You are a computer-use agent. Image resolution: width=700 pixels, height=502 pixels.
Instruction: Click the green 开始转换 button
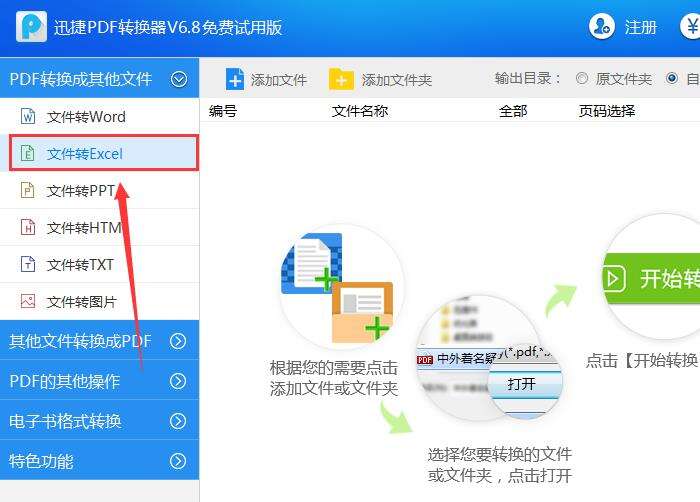point(651,279)
